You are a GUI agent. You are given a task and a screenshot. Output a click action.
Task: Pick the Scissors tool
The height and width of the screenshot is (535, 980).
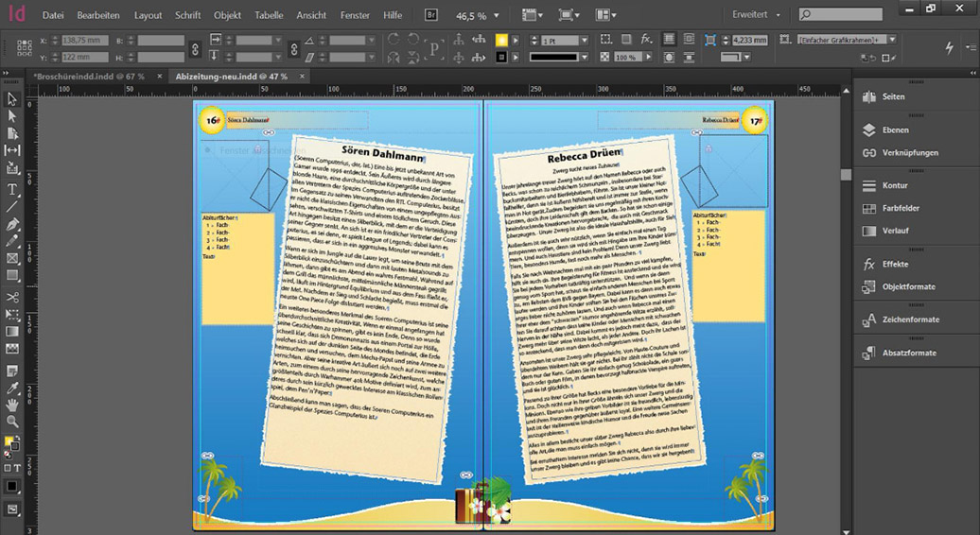(x=12, y=297)
